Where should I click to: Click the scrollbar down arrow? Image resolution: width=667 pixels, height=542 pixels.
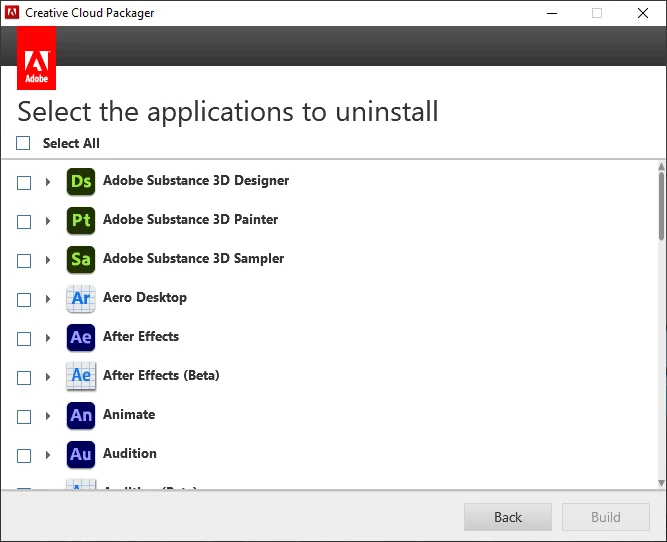pos(661,483)
